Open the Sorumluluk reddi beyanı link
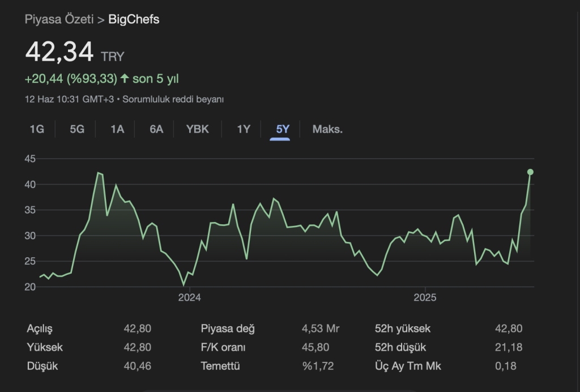 (x=172, y=99)
